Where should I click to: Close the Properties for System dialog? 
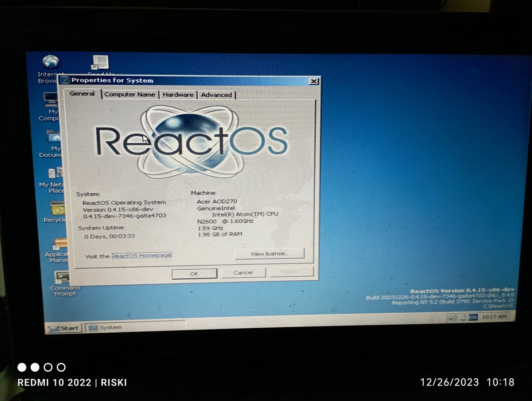click(x=313, y=81)
